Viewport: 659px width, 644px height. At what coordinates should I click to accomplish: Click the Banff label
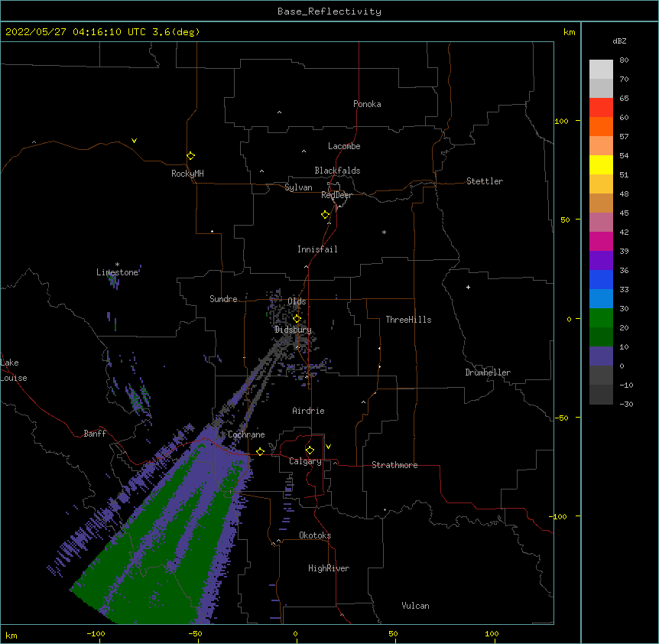click(95, 434)
